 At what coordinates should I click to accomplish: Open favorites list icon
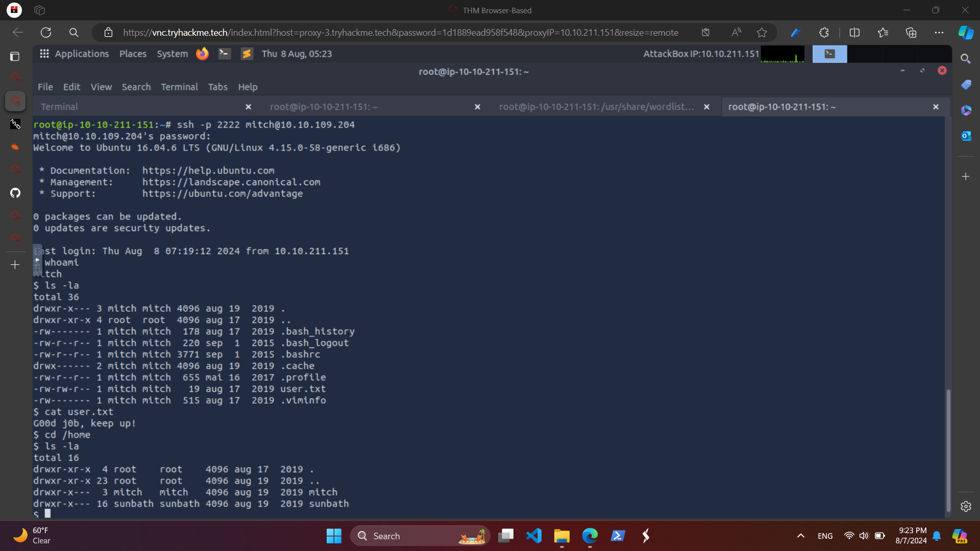(883, 33)
